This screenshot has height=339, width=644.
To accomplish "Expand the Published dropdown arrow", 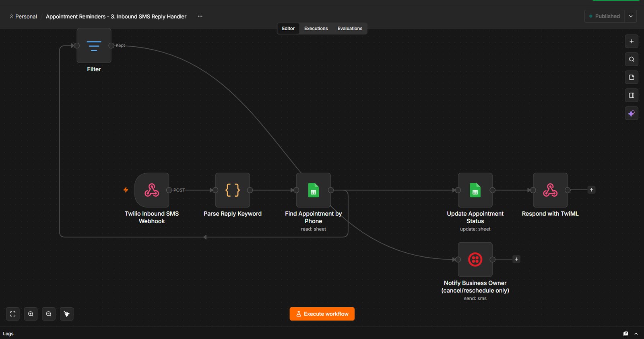I will click(631, 16).
